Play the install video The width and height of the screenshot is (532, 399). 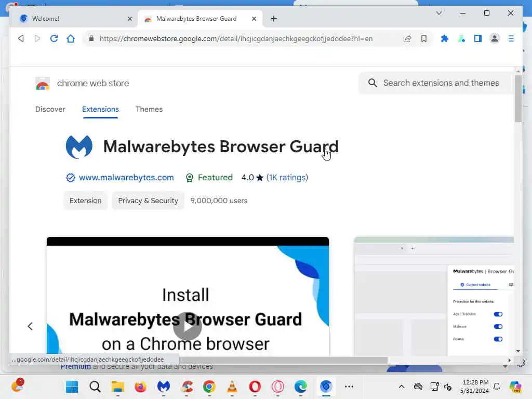[x=187, y=326]
